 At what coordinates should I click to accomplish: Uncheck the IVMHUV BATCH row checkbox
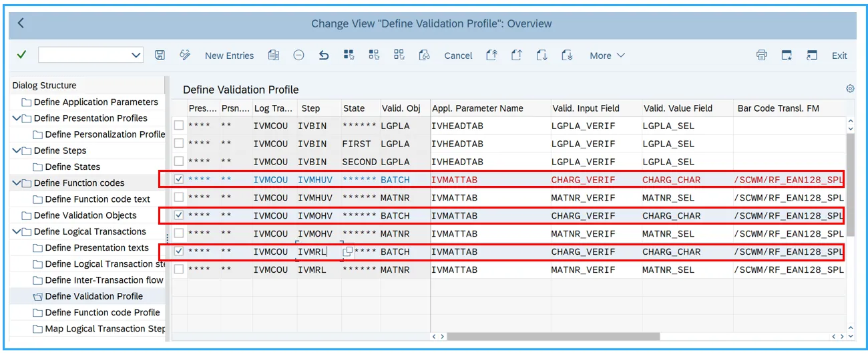[178, 180]
